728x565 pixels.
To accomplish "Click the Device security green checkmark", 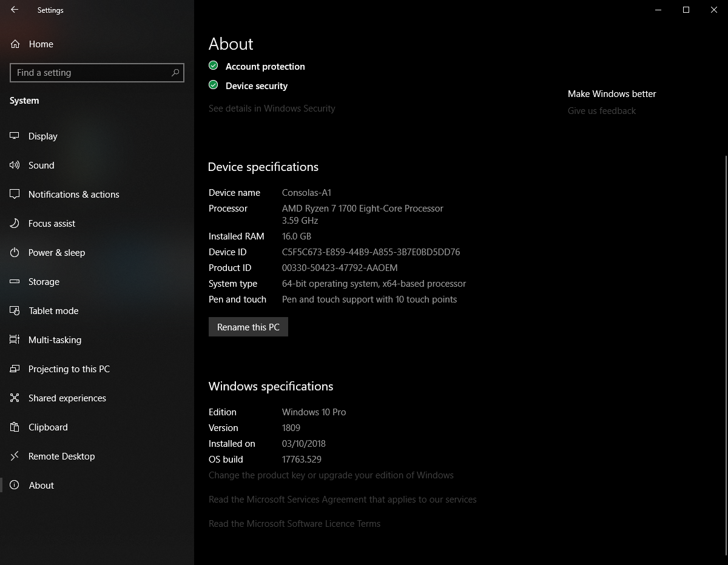I will [x=214, y=85].
